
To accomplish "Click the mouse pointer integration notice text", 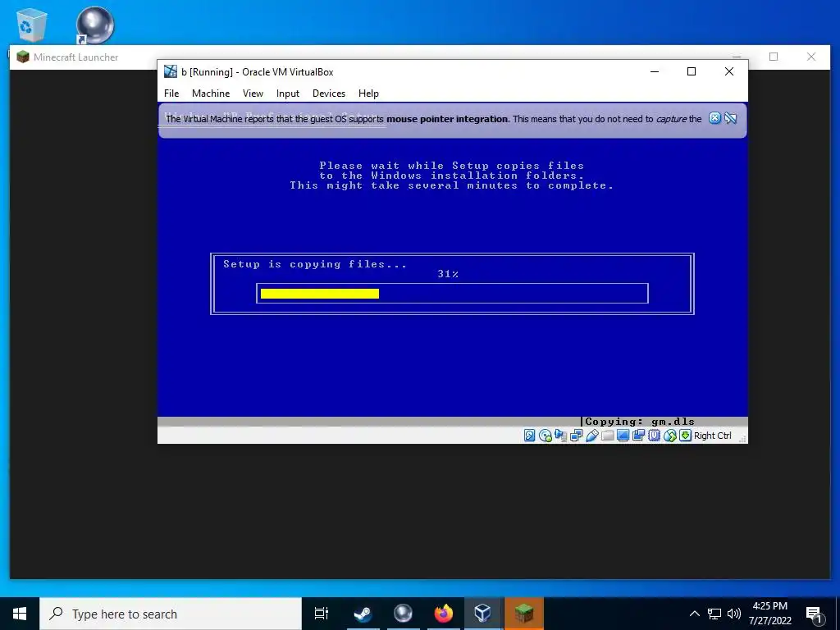I will click(x=433, y=119).
